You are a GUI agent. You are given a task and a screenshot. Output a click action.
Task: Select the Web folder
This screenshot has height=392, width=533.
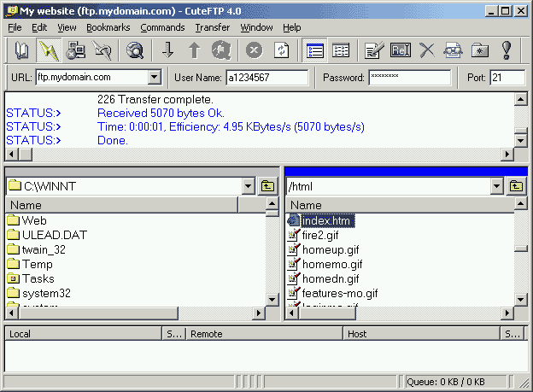26,220
